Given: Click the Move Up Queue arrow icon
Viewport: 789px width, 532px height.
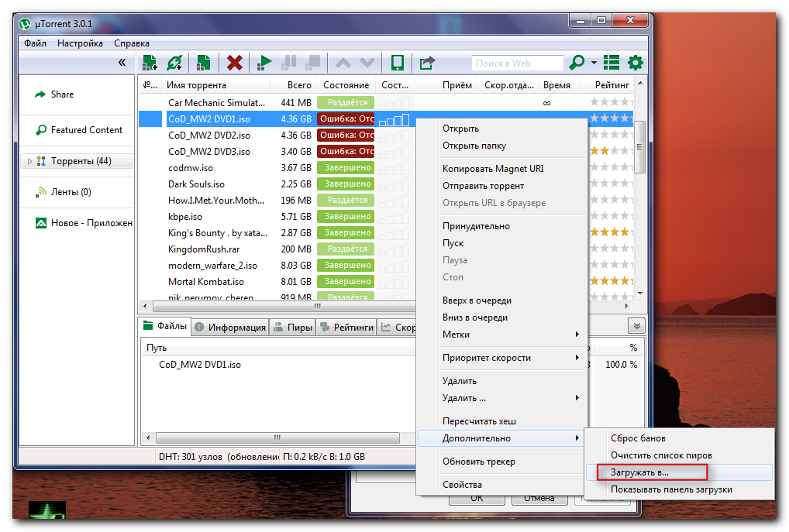Looking at the screenshot, I should pyautogui.click(x=343, y=63).
